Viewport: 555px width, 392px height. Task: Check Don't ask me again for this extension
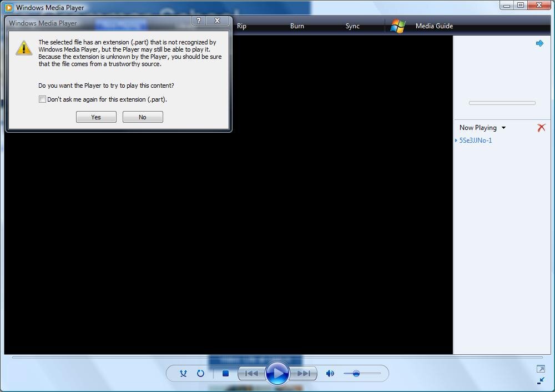click(x=43, y=99)
